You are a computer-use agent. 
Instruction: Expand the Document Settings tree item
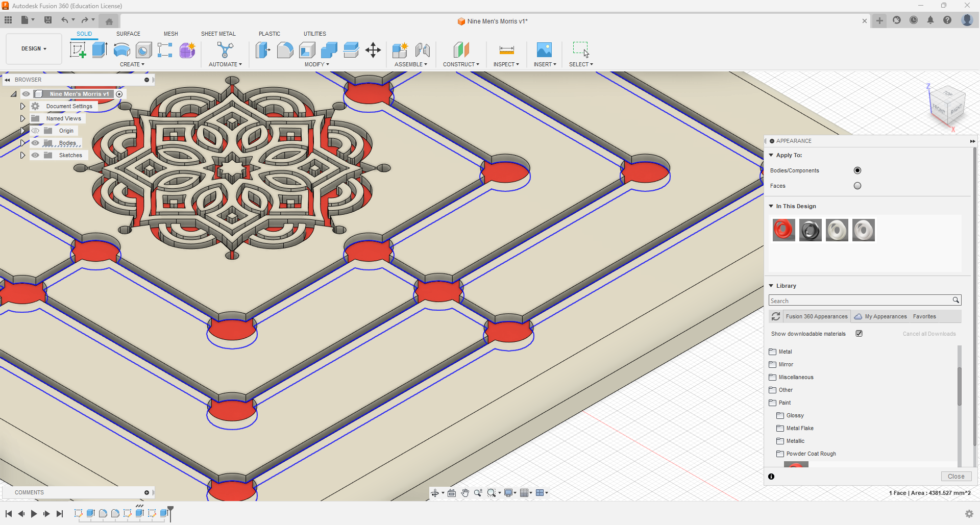22,106
